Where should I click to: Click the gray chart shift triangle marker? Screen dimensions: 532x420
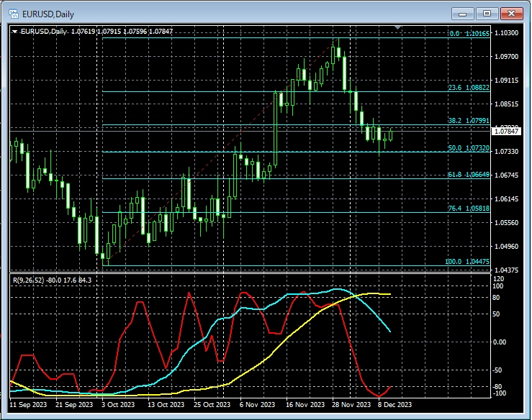[x=398, y=27]
